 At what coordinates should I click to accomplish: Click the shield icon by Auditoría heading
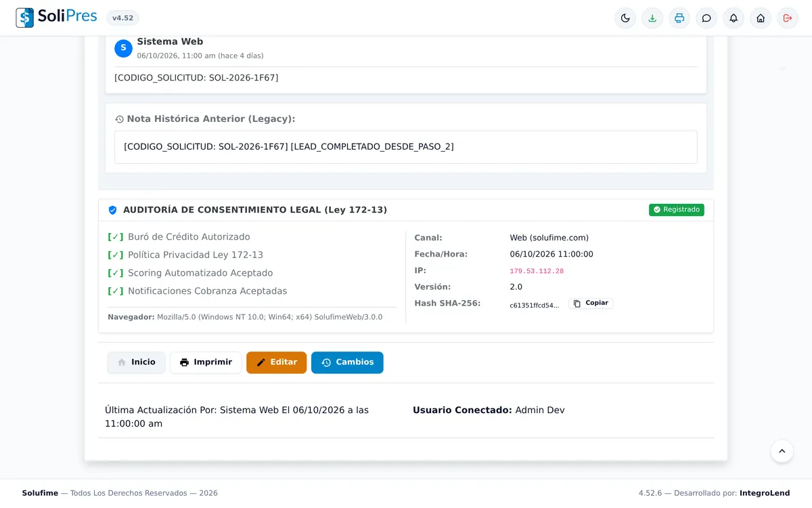tap(112, 210)
